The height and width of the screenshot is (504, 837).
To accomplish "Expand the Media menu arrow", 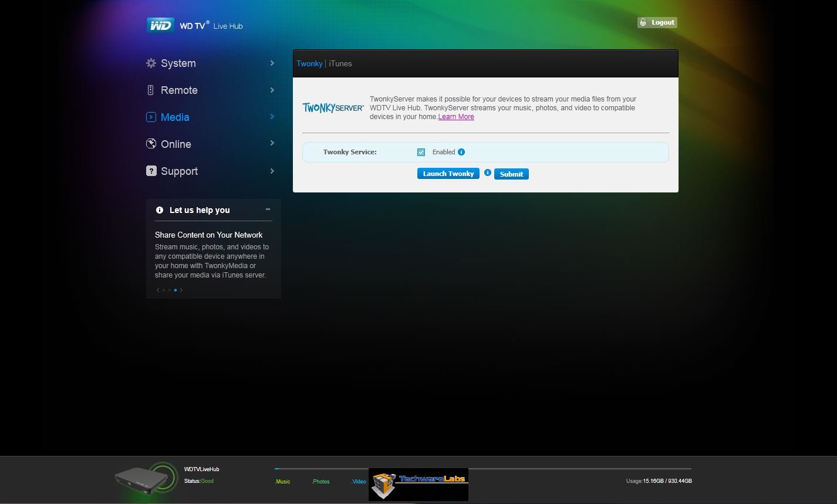I will (272, 117).
